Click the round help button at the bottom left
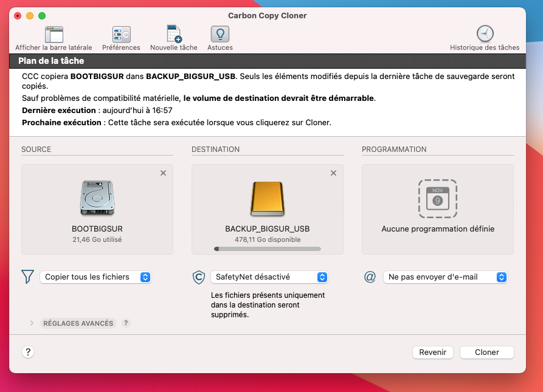The width and height of the screenshot is (543, 392). [28, 352]
